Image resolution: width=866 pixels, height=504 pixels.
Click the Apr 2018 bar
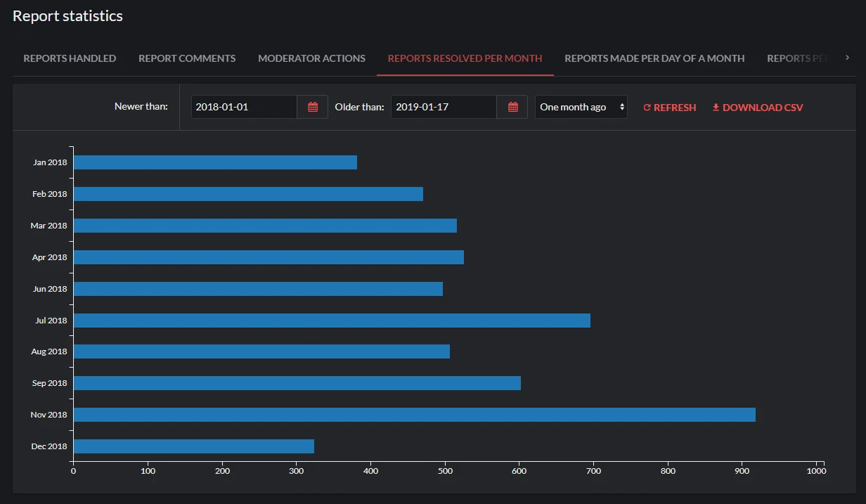pos(269,257)
